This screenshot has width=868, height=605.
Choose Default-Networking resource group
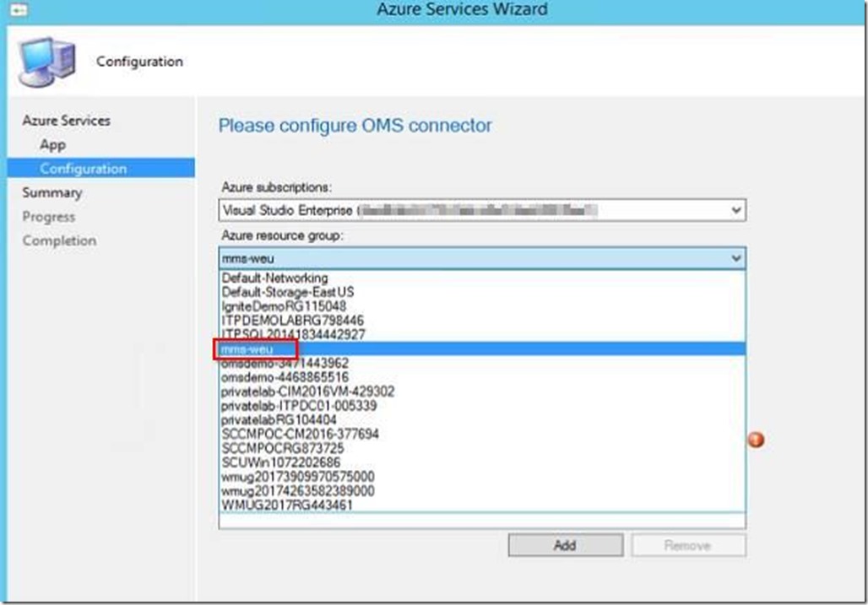tap(274, 278)
